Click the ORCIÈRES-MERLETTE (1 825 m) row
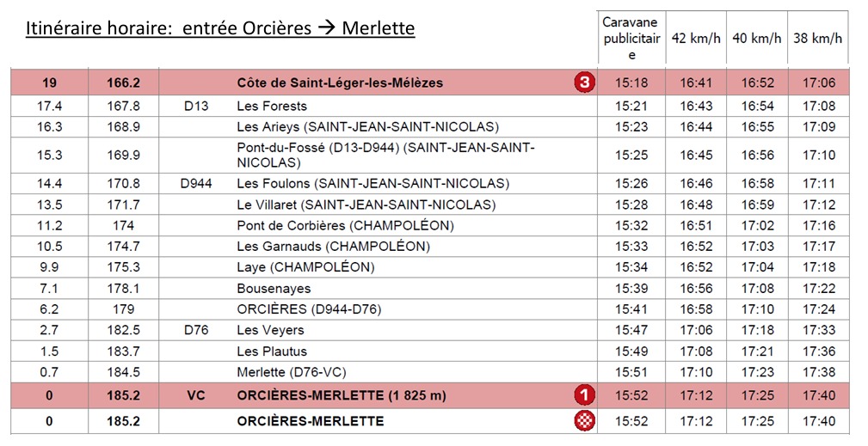This screenshot has width=868, height=446. point(429,395)
